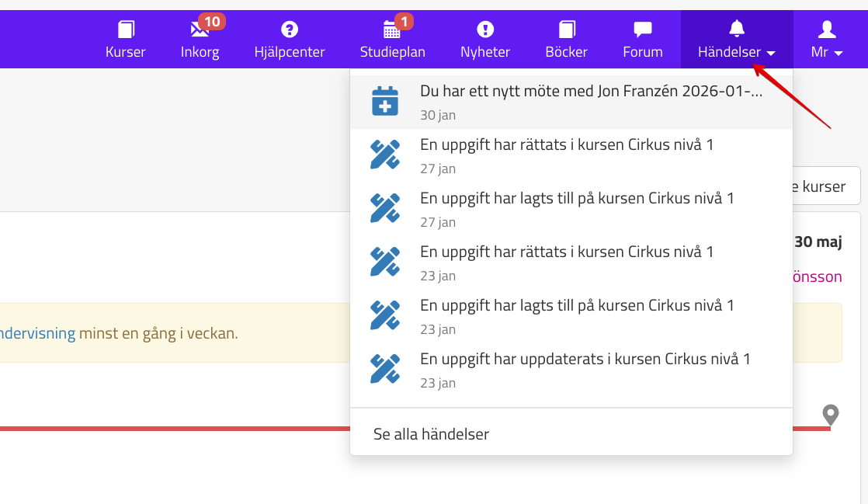Open the Böcker book icon
Image resolution: width=868 pixels, height=504 pixels.
point(567,30)
